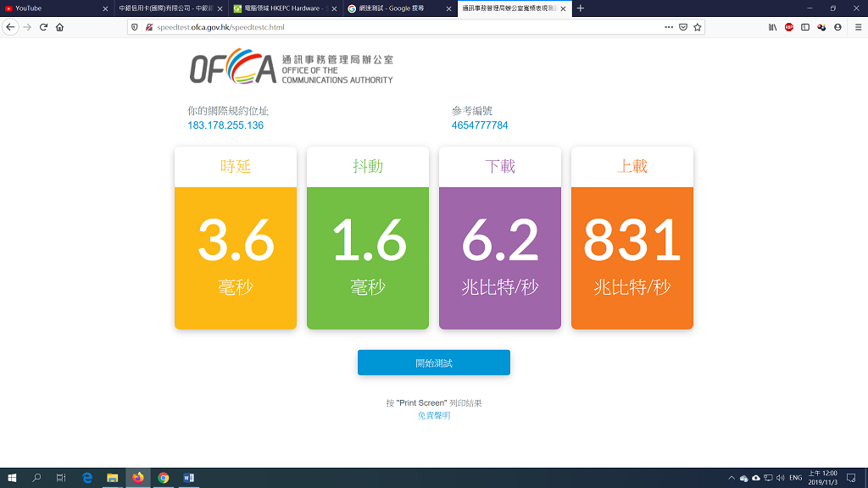Image resolution: width=868 pixels, height=488 pixels.
Task: Click the 開始測試 start test button
Action: [433, 363]
